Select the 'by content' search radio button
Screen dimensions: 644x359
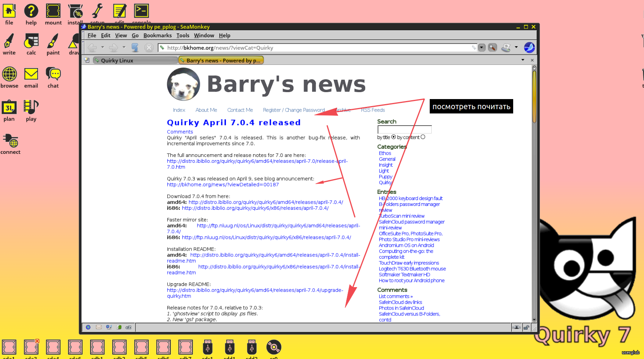pyautogui.click(x=423, y=137)
